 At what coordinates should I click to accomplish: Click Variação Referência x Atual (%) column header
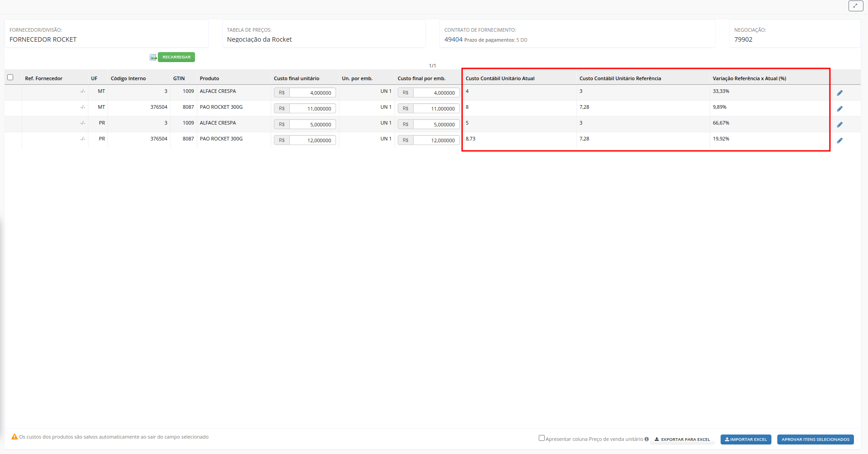[x=749, y=78]
